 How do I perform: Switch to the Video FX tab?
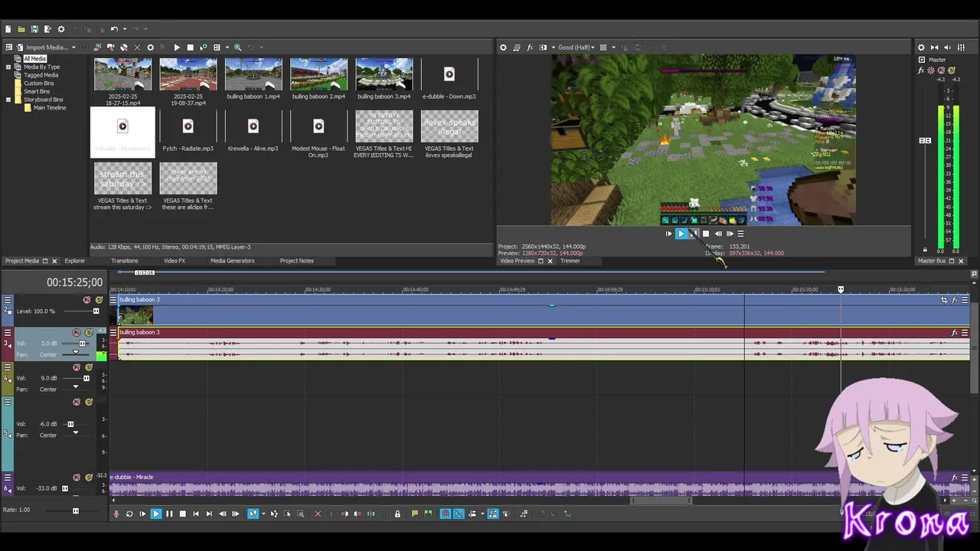[175, 261]
